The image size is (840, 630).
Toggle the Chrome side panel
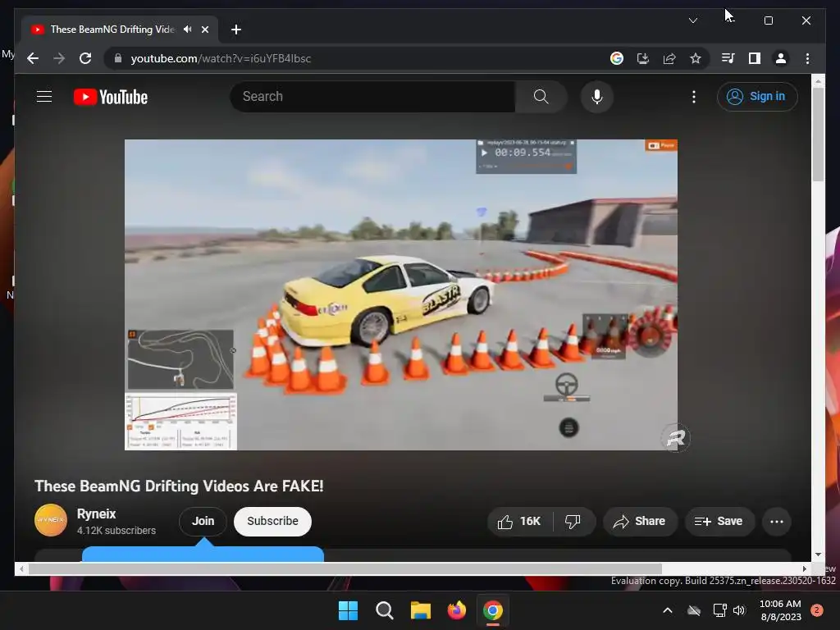point(755,58)
